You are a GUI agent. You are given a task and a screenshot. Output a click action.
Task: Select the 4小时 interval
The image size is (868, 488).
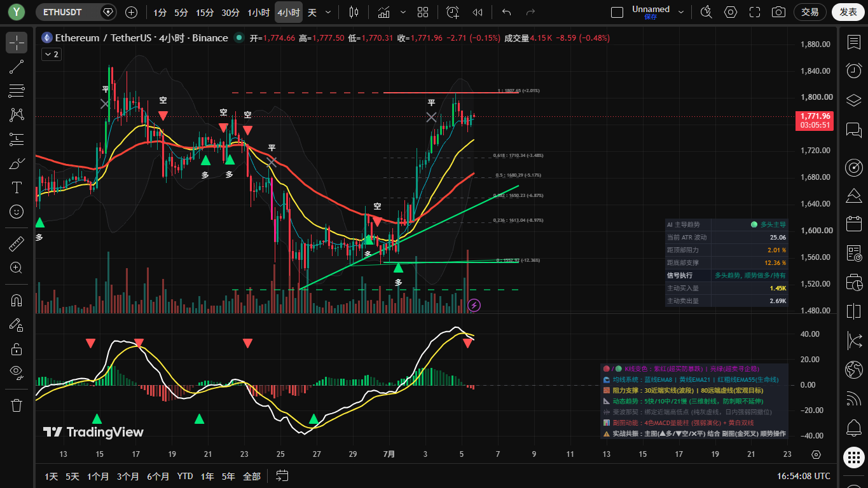tap(289, 12)
